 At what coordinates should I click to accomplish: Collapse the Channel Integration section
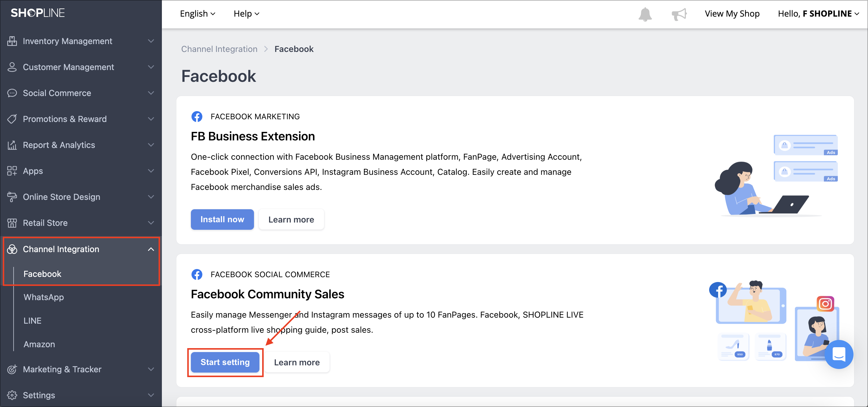[x=151, y=249]
